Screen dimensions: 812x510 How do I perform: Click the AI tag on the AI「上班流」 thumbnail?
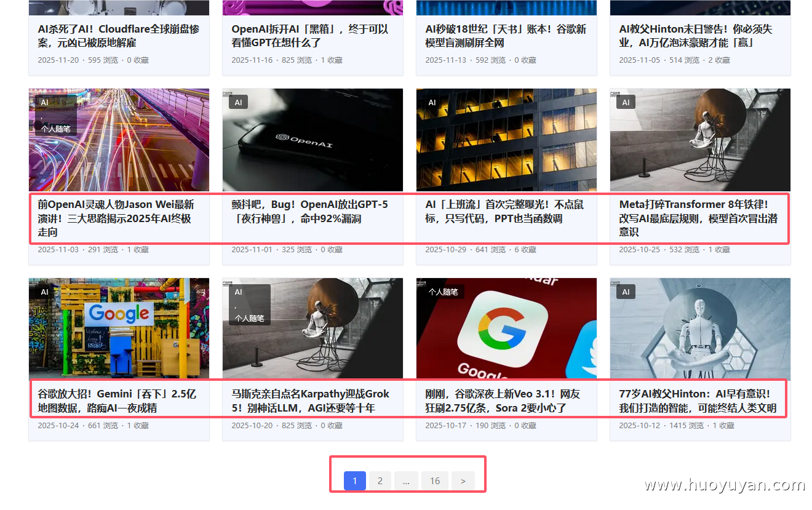pos(432,102)
